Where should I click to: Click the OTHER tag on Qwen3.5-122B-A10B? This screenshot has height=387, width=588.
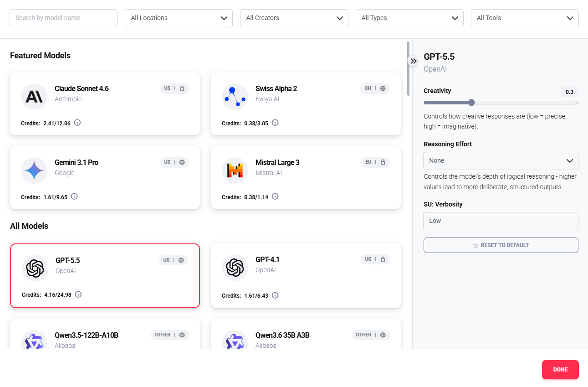click(163, 335)
